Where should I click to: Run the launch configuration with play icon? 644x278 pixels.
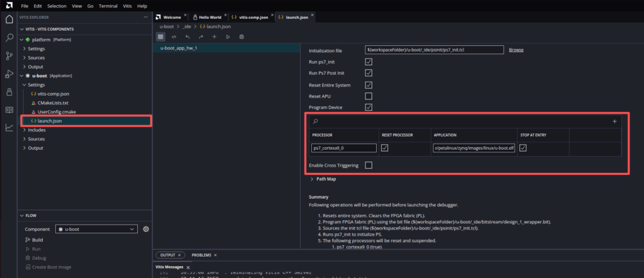point(228,37)
